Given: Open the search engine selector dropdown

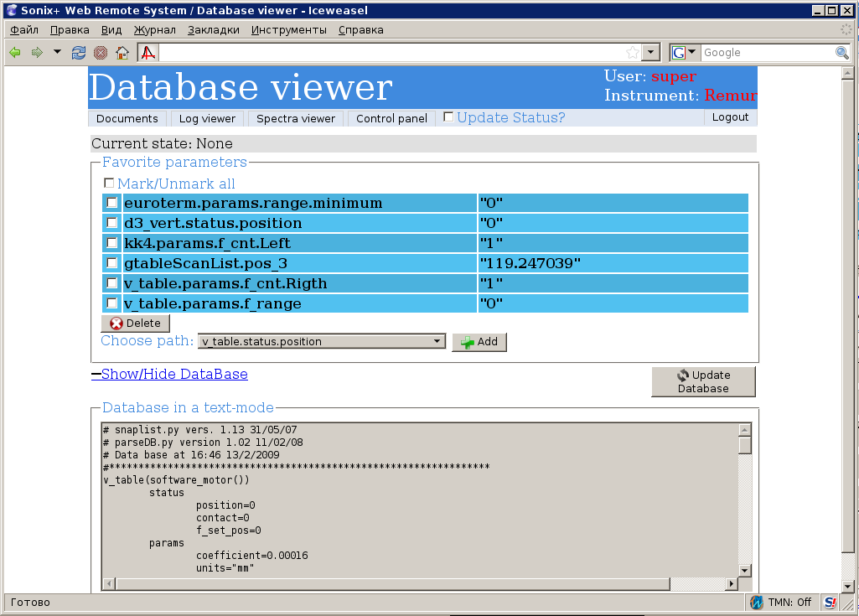Looking at the screenshot, I should click(x=684, y=53).
